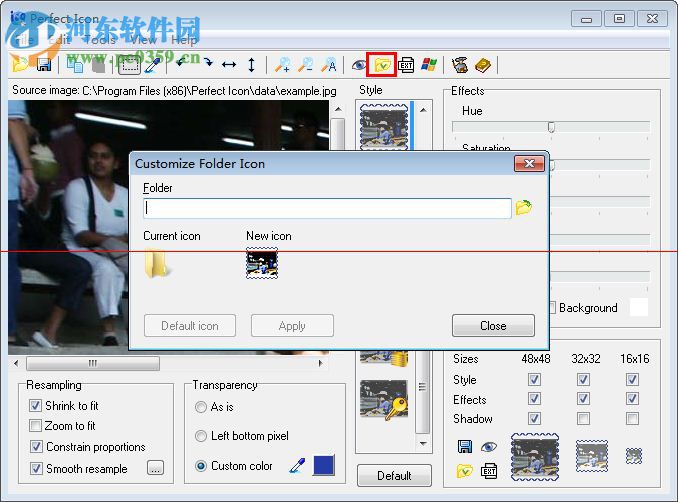This screenshot has height=502, width=678.
Task: Click the Customize Folder Icon toolbar button
Action: (382, 65)
